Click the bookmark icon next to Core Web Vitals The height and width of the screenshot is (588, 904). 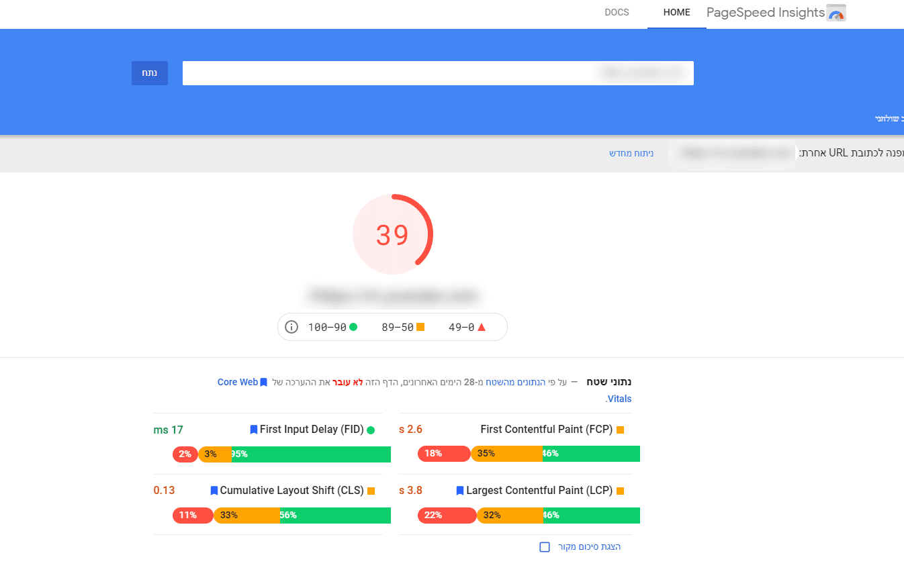(x=264, y=383)
